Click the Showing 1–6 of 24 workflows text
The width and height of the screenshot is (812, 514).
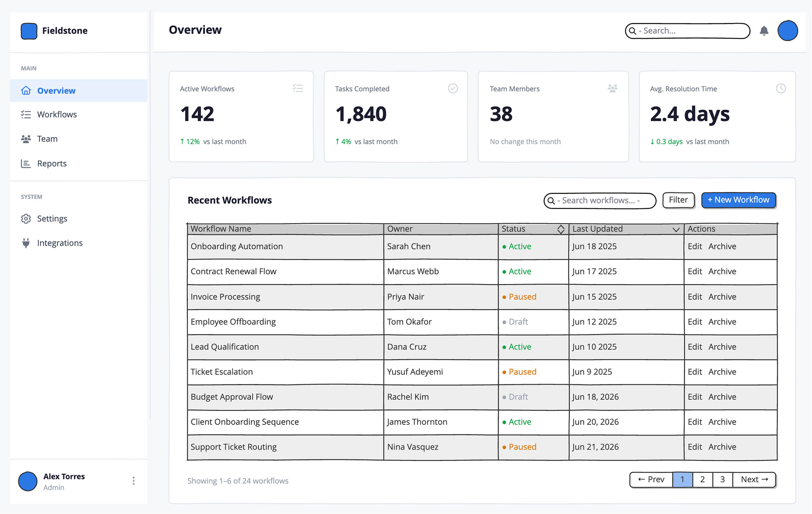pyautogui.click(x=238, y=481)
